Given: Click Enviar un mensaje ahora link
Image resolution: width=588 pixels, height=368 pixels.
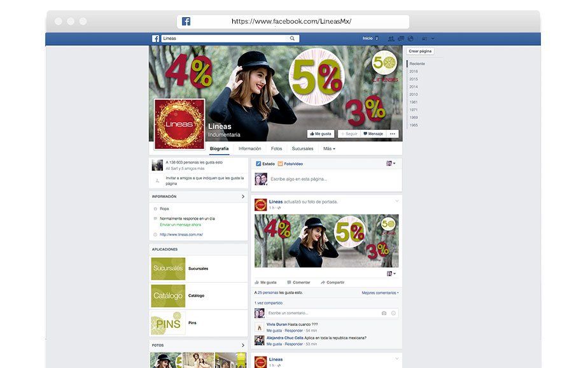Looking at the screenshot, I should click(180, 225).
